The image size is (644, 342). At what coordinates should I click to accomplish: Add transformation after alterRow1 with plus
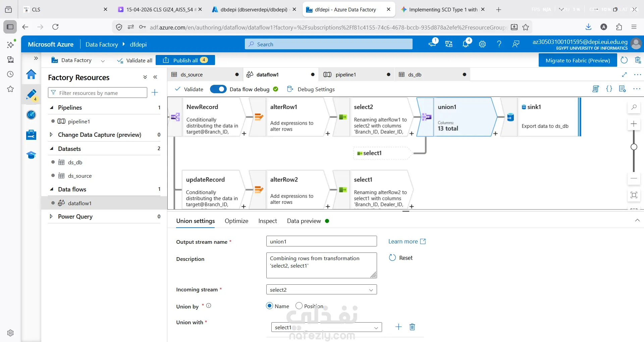coord(328,133)
